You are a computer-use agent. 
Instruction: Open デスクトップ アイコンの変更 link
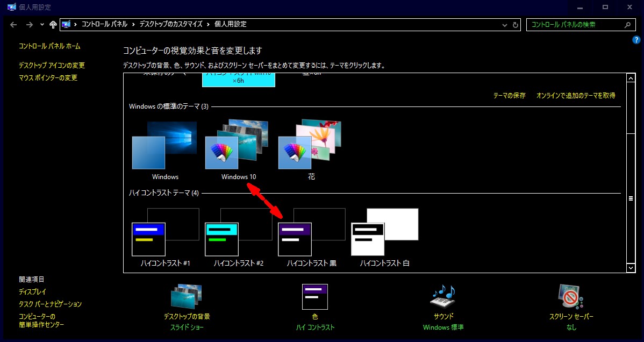coord(52,66)
